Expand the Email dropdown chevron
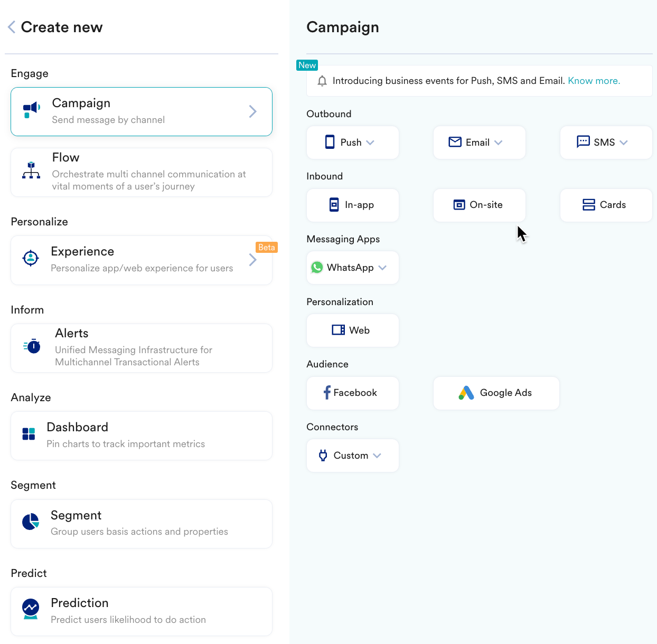 [x=499, y=143]
